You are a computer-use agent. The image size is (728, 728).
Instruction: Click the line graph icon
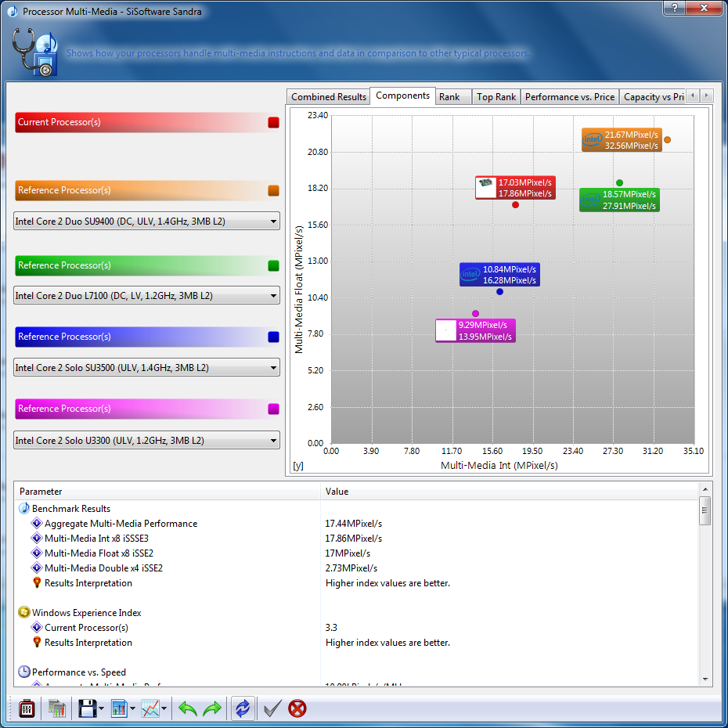pos(150,708)
